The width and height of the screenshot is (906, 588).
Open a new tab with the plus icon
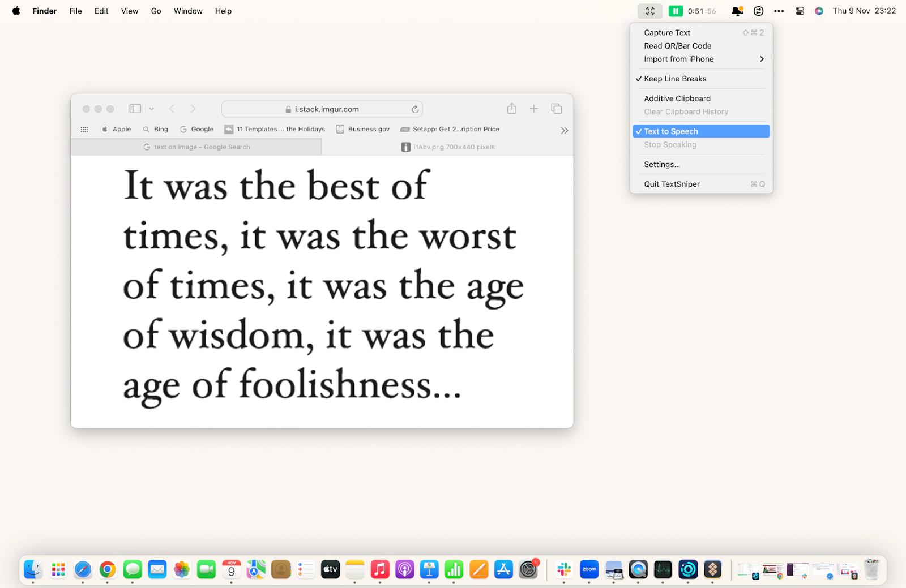point(533,109)
